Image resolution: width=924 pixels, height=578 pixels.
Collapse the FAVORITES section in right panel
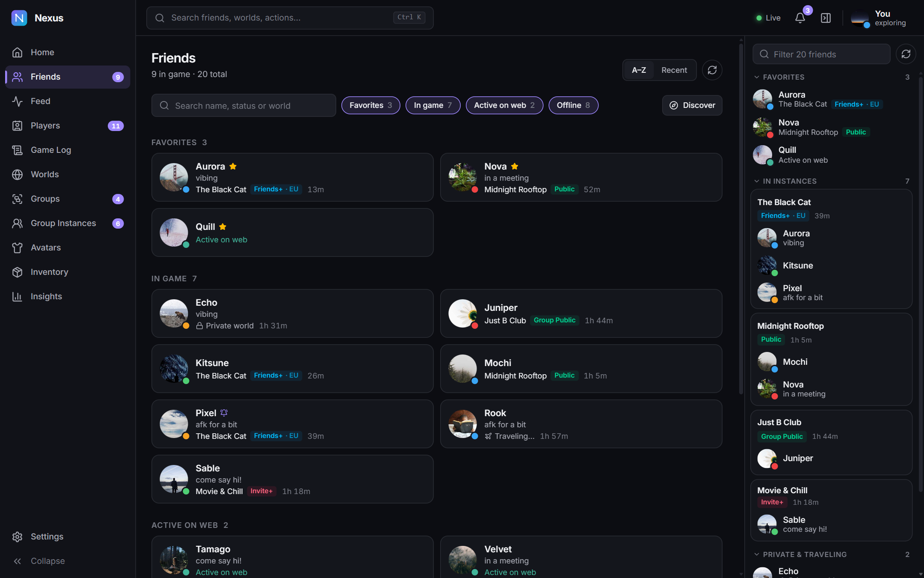click(x=832, y=77)
